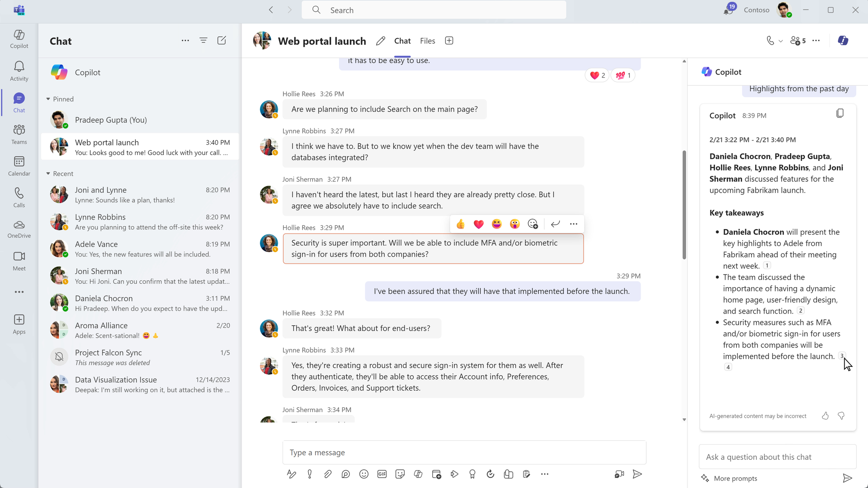Start a new chat with the compose icon

click(x=222, y=40)
